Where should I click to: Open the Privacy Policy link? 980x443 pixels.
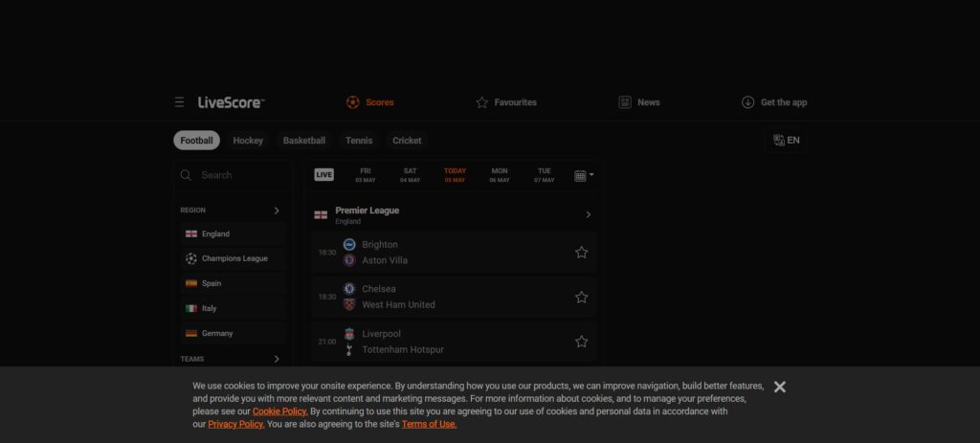(x=235, y=424)
